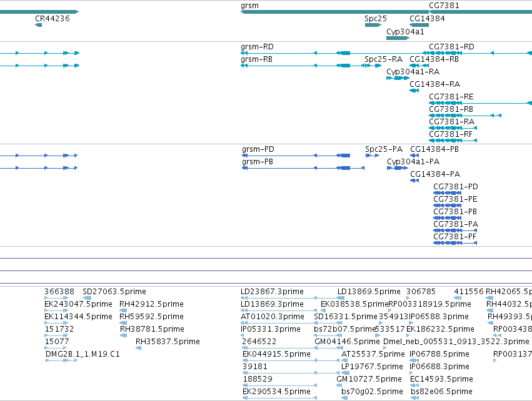532x401 pixels.
Task: Click transcript CG7381-RD
Action: pos(451,47)
